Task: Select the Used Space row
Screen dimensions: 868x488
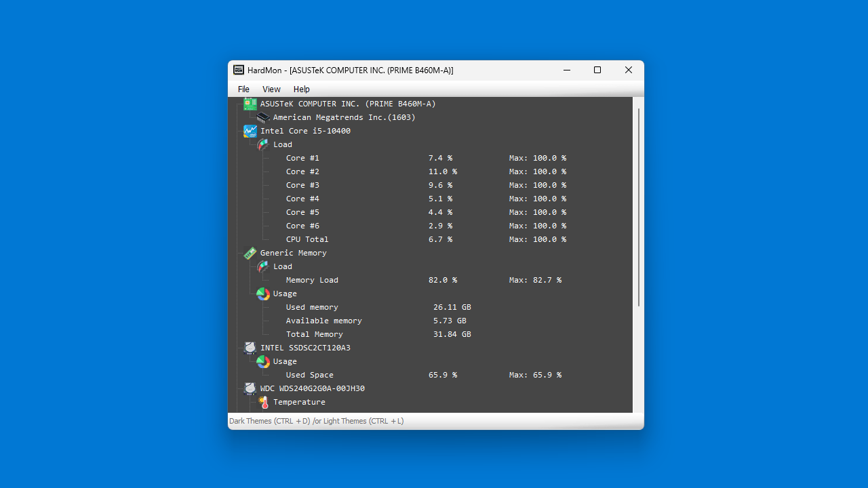Action: tap(424, 375)
